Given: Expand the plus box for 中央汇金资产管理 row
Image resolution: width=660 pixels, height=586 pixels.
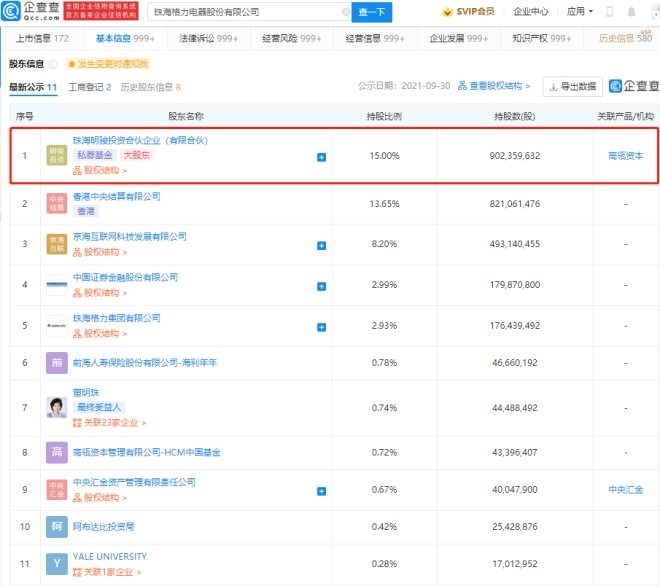Looking at the screenshot, I should click(321, 491).
